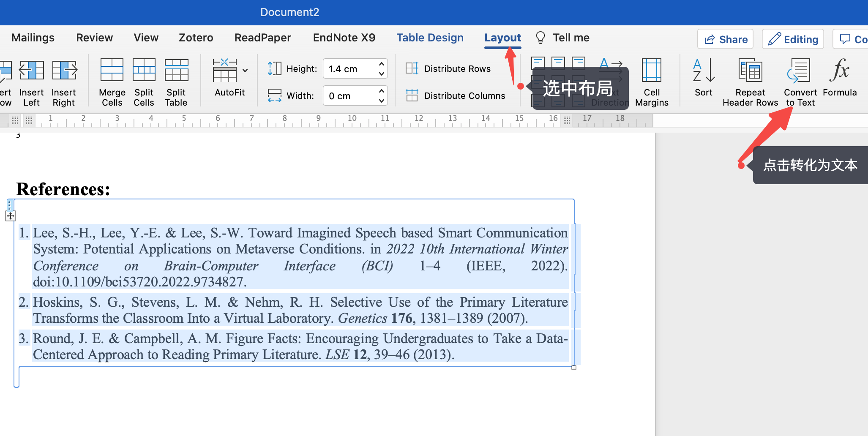Decrease Height with the down stepper
The height and width of the screenshot is (436, 868).
(x=382, y=74)
